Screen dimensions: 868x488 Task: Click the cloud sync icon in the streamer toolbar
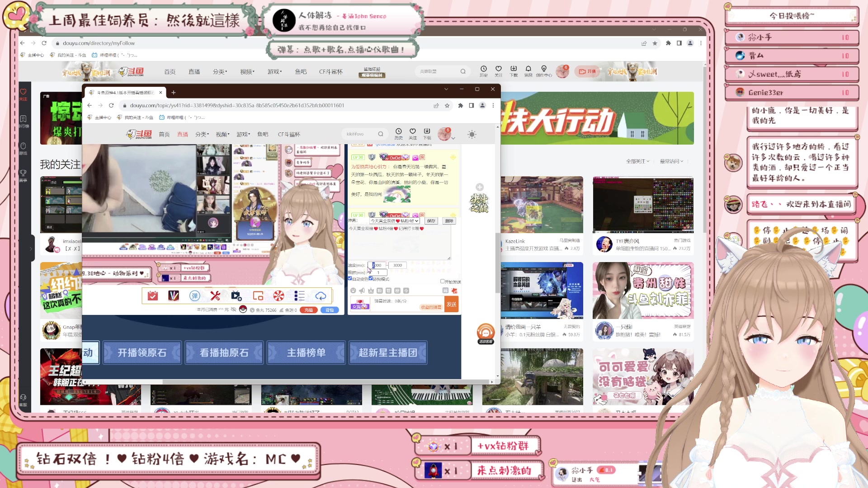click(321, 296)
